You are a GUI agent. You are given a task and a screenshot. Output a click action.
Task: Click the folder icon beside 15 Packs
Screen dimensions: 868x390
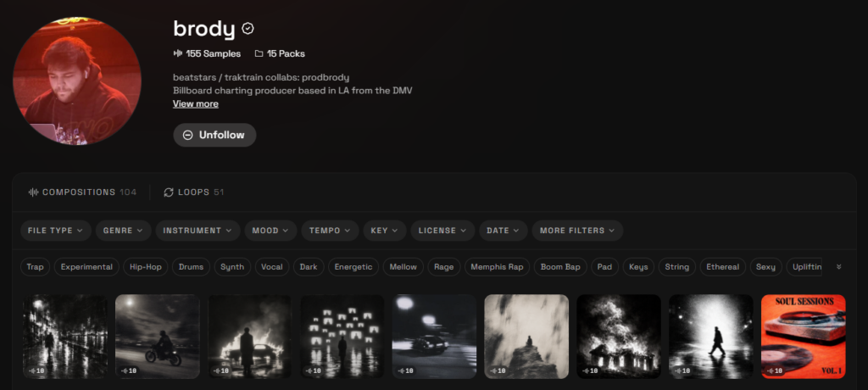tap(259, 53)
